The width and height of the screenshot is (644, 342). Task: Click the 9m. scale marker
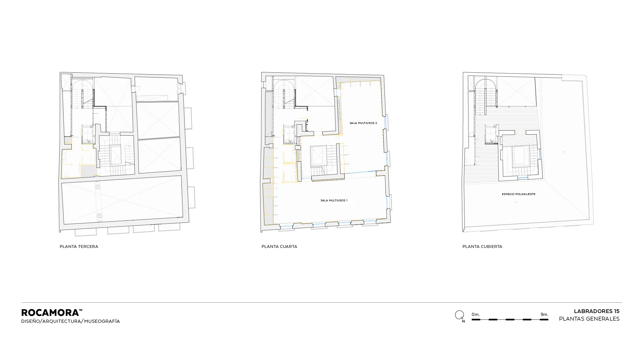[x=544, y=315]
